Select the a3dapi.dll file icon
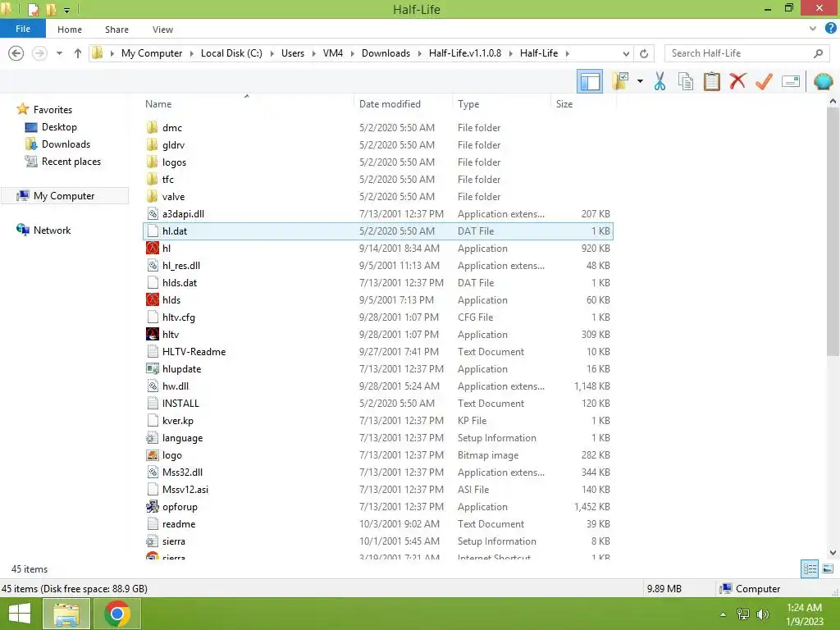The width and height of the screenshot is (840, 630). click(x=152, y=214)
